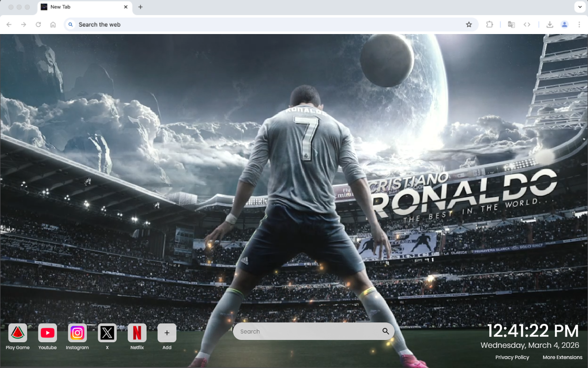
Task: Go back using the browser back arrow
Action: (x=9, y=24)
